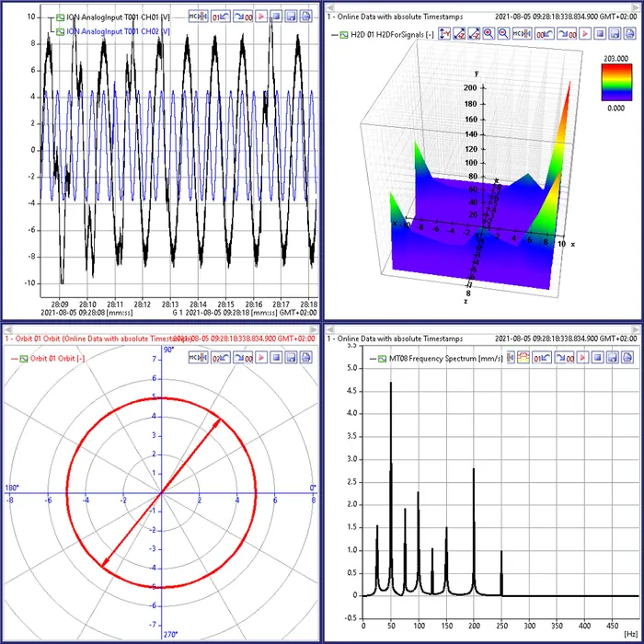Click the 00 step-forward button in AnalogInput chart
This screenshot has height=644, width=644.
point(243,17)
